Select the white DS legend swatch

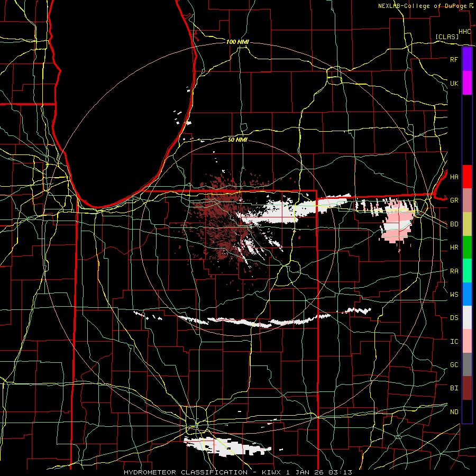tap(467, 317)
